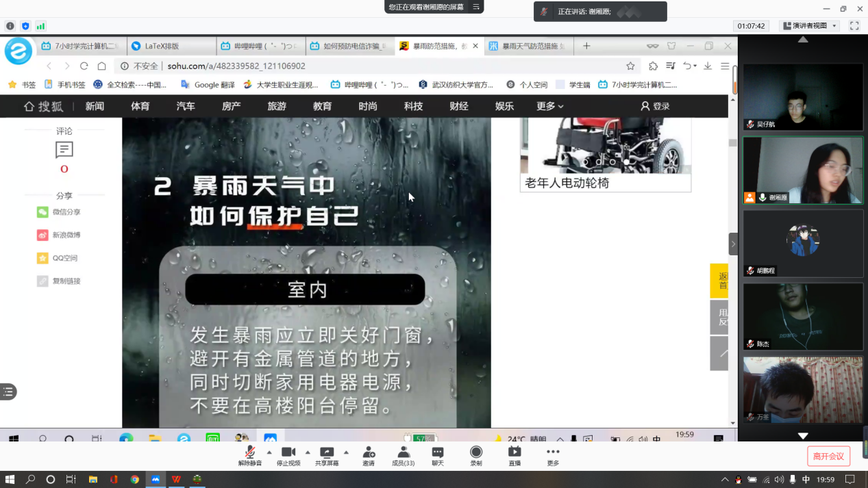Open the 更多 three-dot menu
868x488 pixels.
click(553, 452)
